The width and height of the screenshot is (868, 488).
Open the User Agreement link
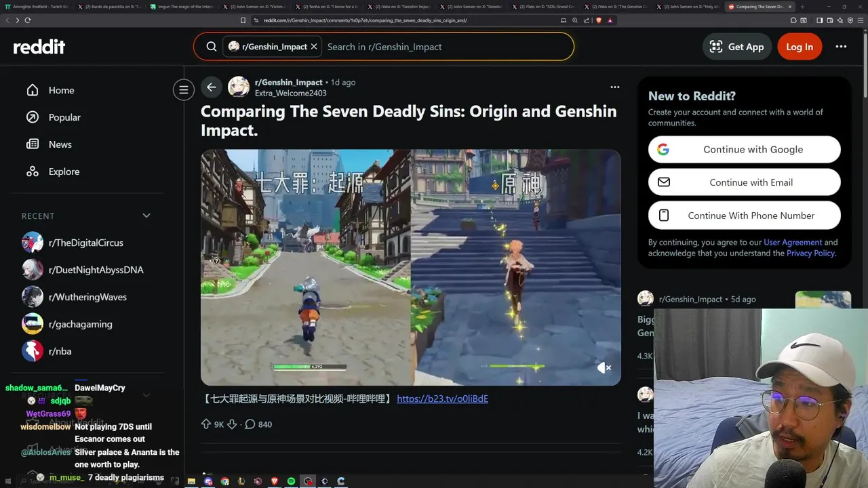point(793,242)
